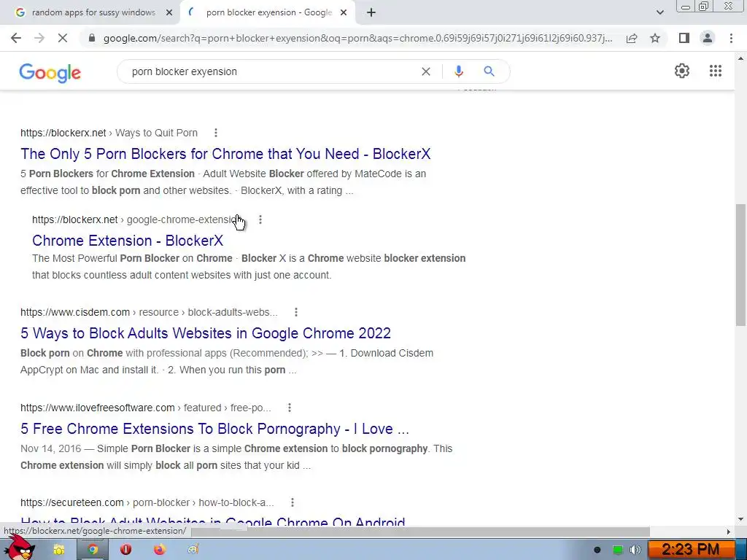The image size is (747, 560).
Task: Open '5 Ways to Block Adults Websites' result
Action: (206, 333)
